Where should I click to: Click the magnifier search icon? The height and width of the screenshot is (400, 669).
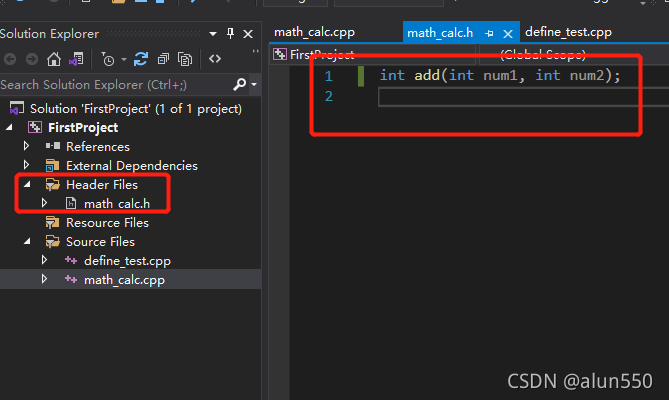tap(240, 84)
